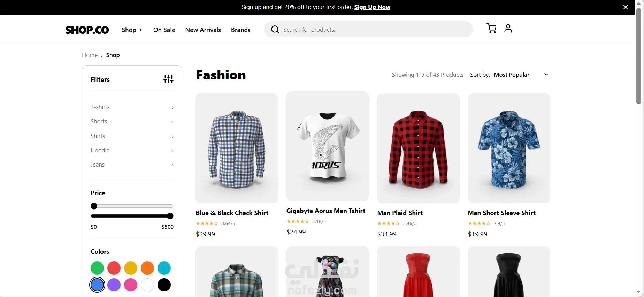The width and height of the screenshot is (644, 297).
Task: Click the $34.99 price text
Action: (387, 234)
